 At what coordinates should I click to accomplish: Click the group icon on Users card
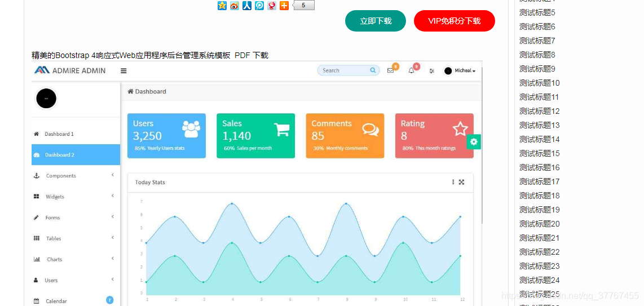pyautogui.click(x=191, y=129)
